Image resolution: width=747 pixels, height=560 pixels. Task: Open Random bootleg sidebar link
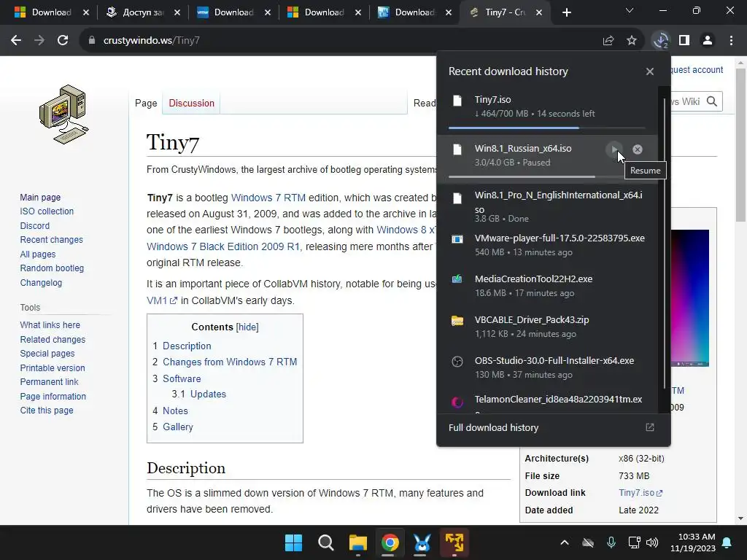tap(52, 268)
